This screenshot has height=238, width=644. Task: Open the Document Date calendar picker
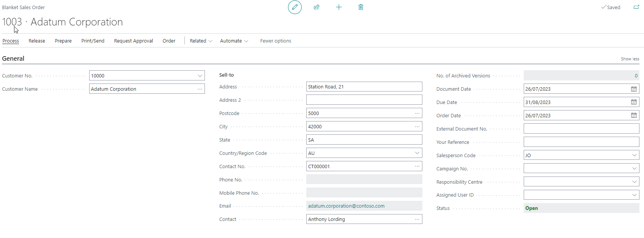pos(633,89)
